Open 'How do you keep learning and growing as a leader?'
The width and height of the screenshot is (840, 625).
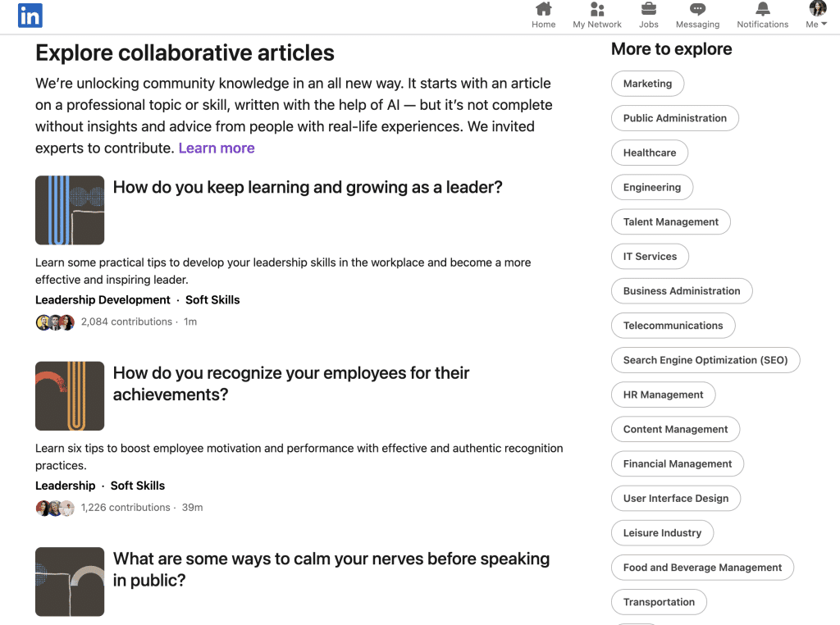(x=308, y=187)
